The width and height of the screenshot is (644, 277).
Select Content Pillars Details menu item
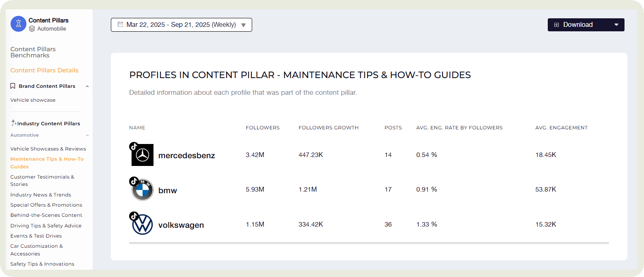(x=44, y=70)
